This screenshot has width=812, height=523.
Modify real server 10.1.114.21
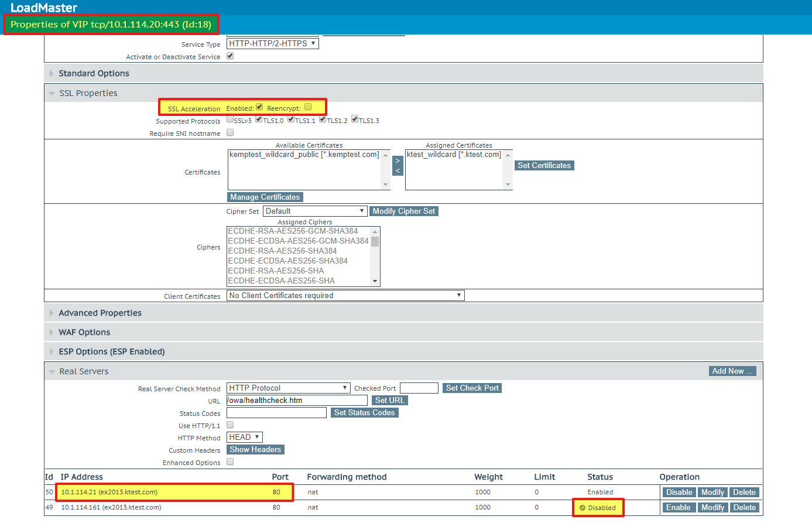point(712,493)
